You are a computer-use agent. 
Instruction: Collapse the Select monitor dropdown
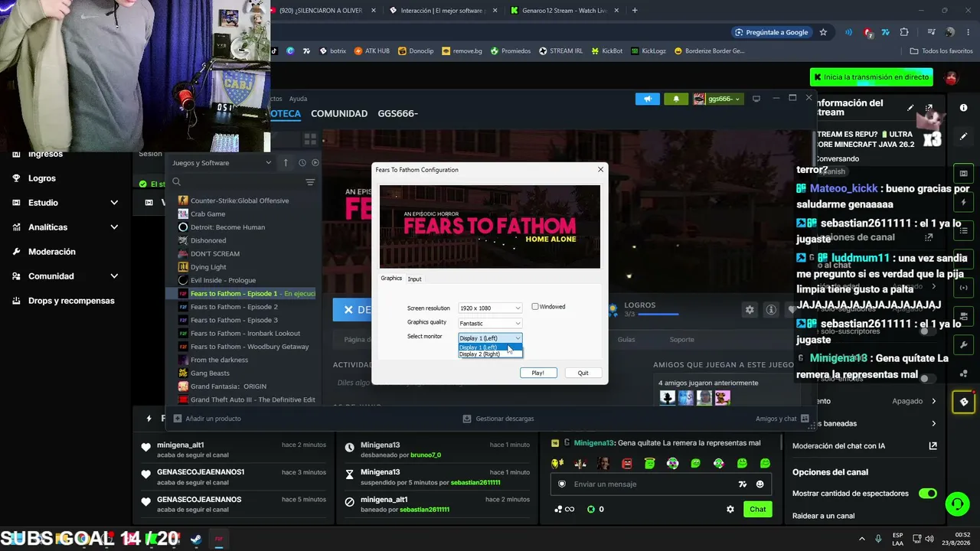490,337
